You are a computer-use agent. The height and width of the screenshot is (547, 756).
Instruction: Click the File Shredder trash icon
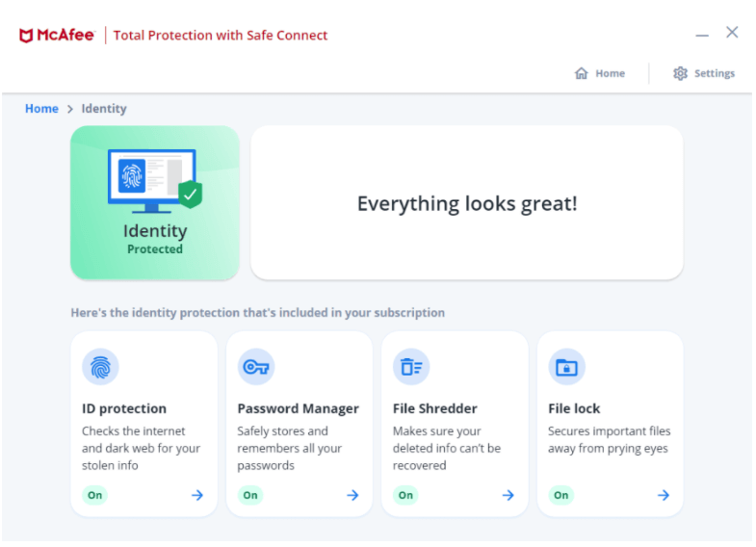[411, 367]
